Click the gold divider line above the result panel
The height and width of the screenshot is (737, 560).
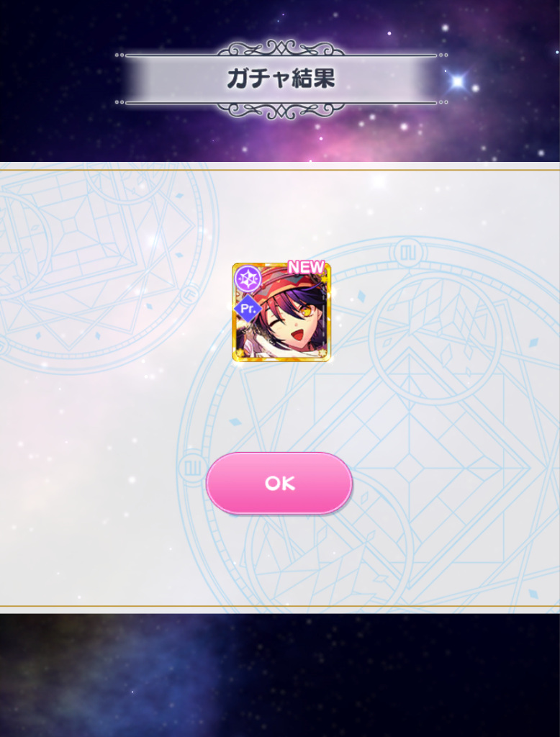(x=280, y=170)
